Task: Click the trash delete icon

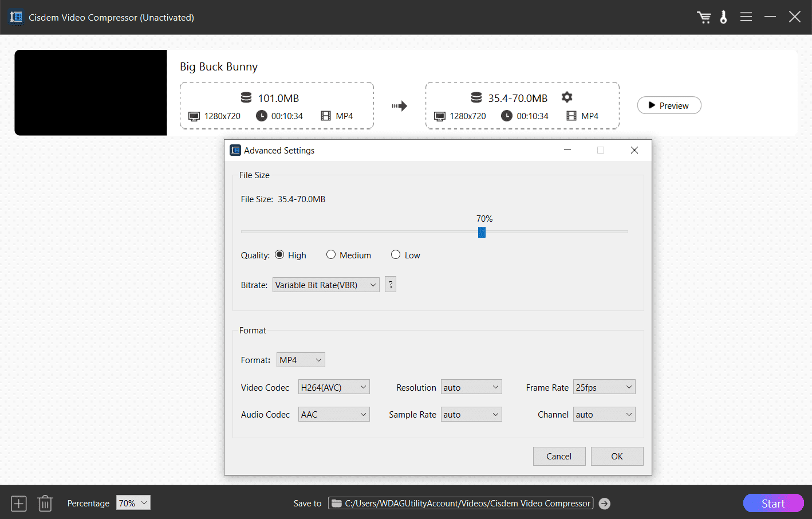Action: point(45,504)
